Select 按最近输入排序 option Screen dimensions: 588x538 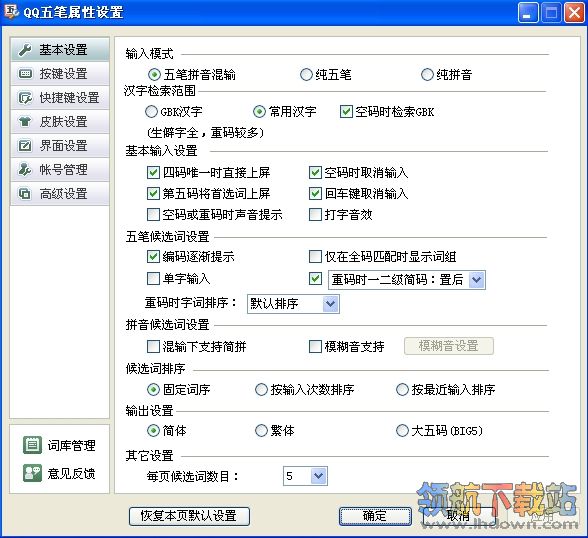[402, 390]
